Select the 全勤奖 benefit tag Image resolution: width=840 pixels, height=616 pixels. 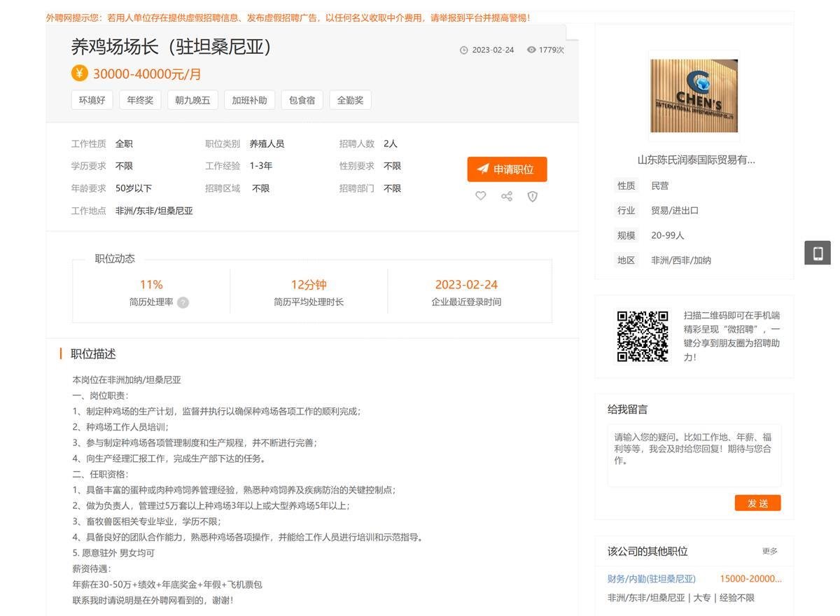(350, 99)
